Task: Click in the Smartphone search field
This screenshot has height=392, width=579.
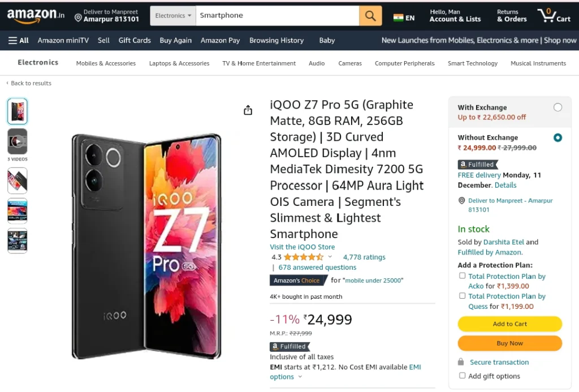Action: pos(277,15)
